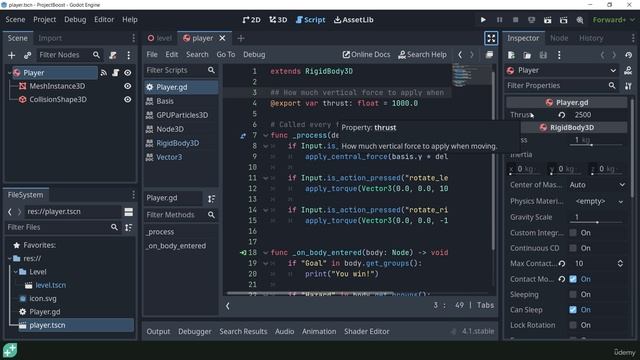Switch to the level scene tab
Screen dimensions: 640x360
[160, 38]
